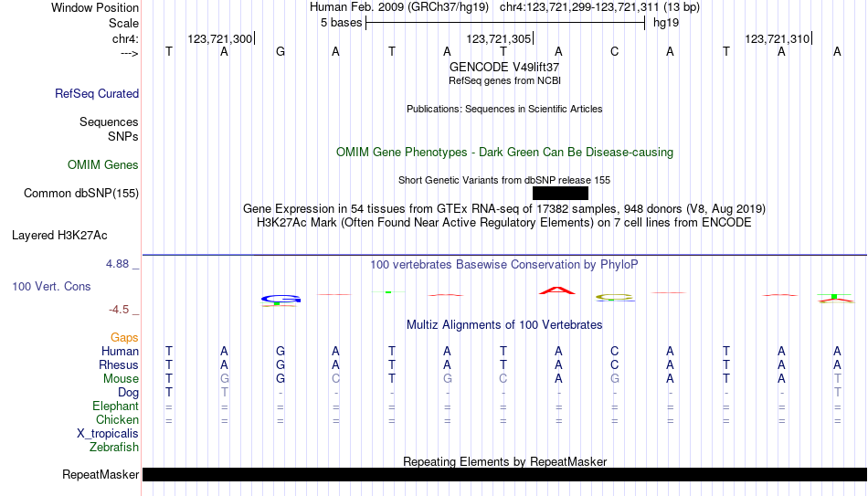
Task: Open the OMIM Genes track label
Action: 103,165
